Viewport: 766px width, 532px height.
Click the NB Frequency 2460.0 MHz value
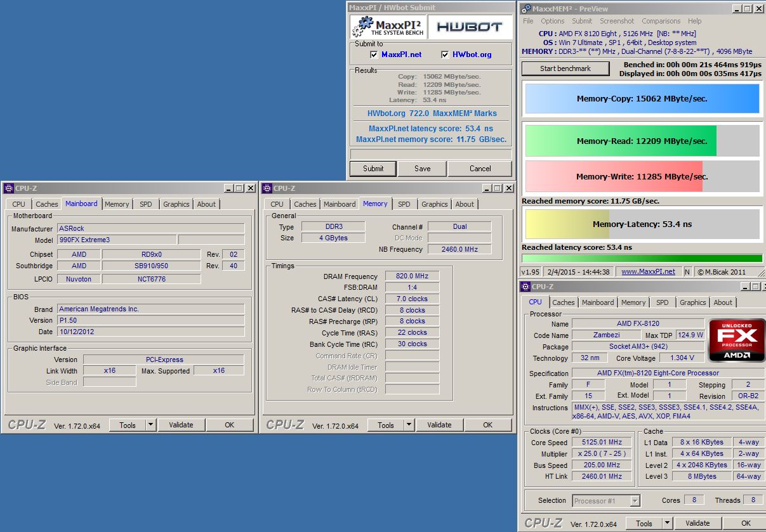[459, 249]
